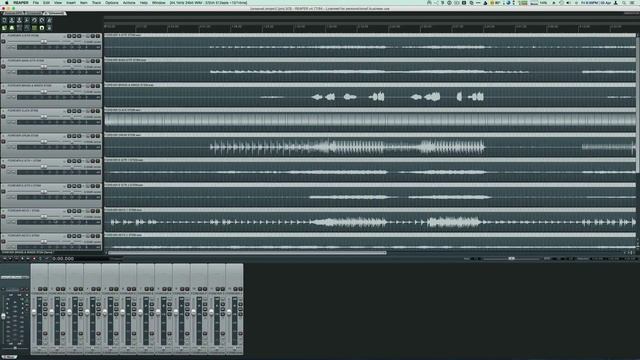Viewport: 640px width, 360px height.
Task: Click the Open Project toolbar icon
Action: coord(12,20)
